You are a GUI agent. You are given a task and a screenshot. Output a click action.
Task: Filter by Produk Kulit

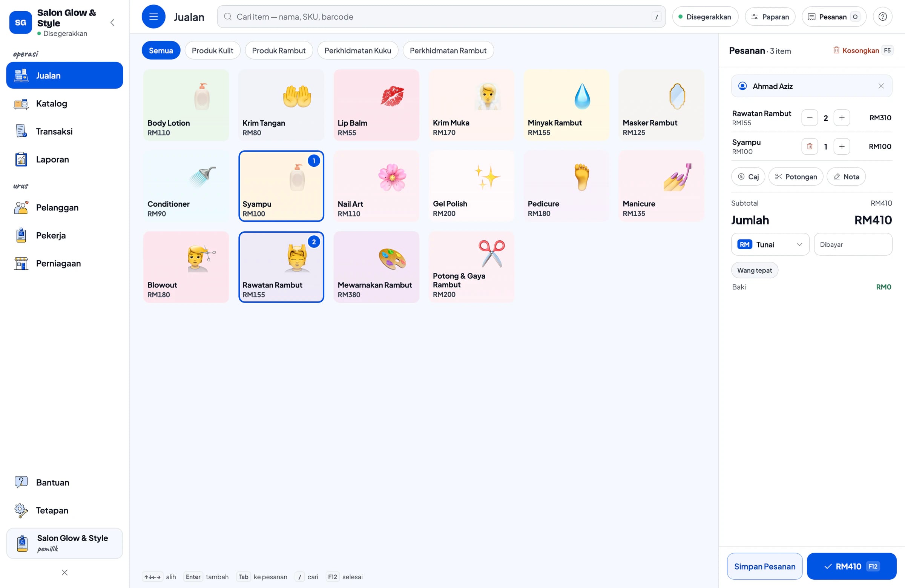(213, 50)
